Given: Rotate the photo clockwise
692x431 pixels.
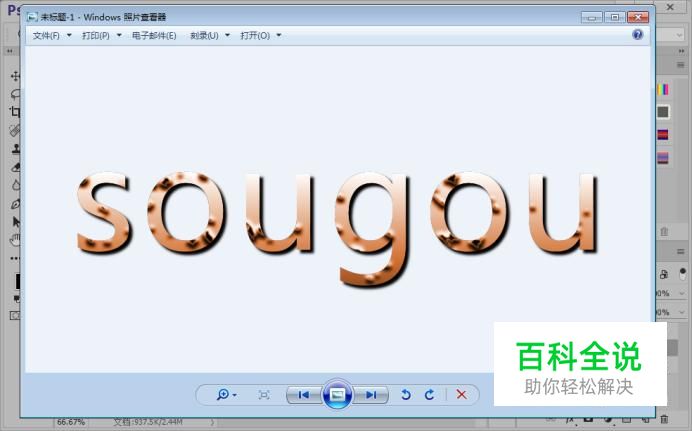Looking at the screenshot, I should [429, 395].
